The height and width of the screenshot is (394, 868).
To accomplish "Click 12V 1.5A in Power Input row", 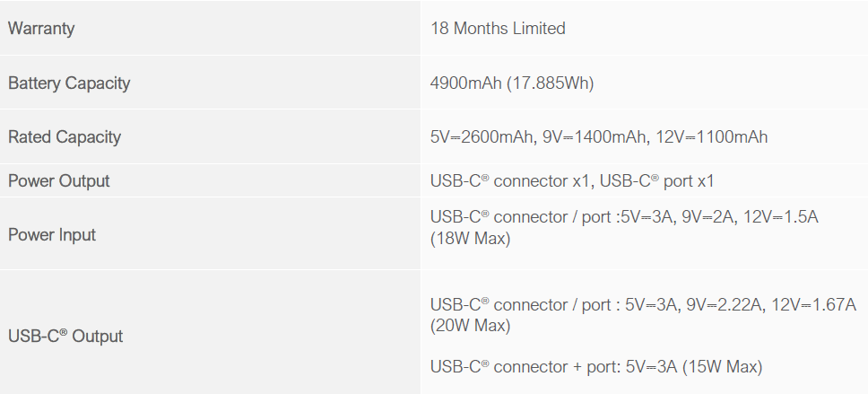I will point(780,216).
